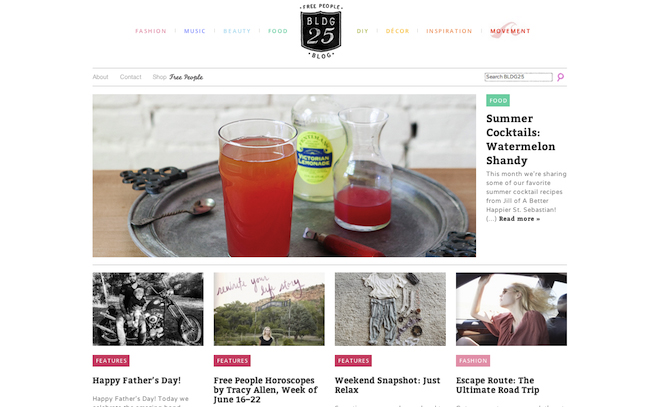Click the magenta search magnifier icon
This screenshot has height=407, width=650.
[561, 77]
